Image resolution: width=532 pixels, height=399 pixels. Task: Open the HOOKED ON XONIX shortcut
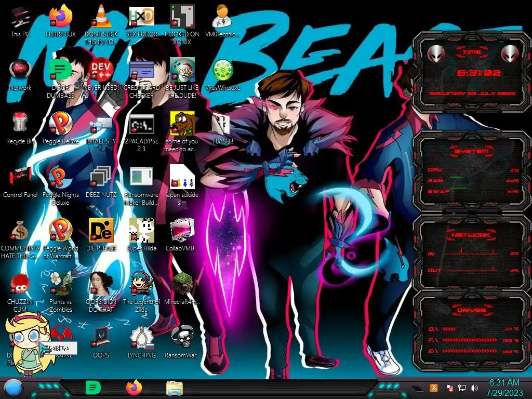(182, 17)
